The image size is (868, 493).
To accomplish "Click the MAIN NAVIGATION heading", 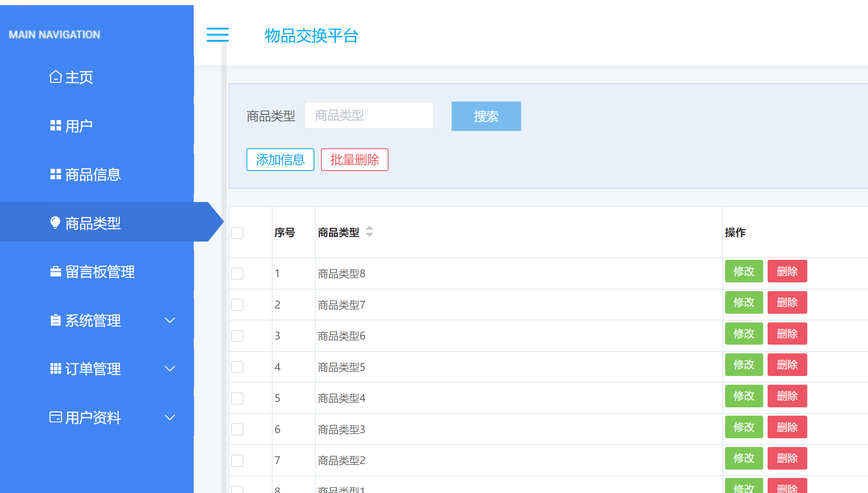I will (x=54, y=35).
